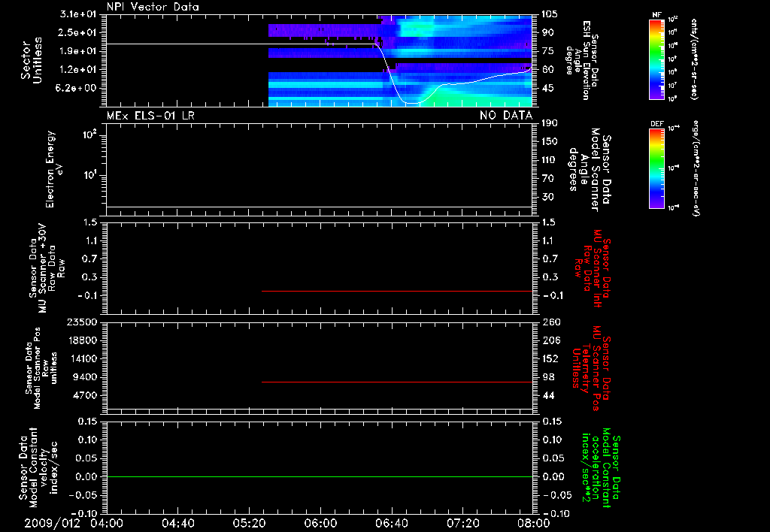The height and width of the screenshot is (532, 770).
Task: Click the Electron Energy eV axis label
Action: tap(54, 169)
